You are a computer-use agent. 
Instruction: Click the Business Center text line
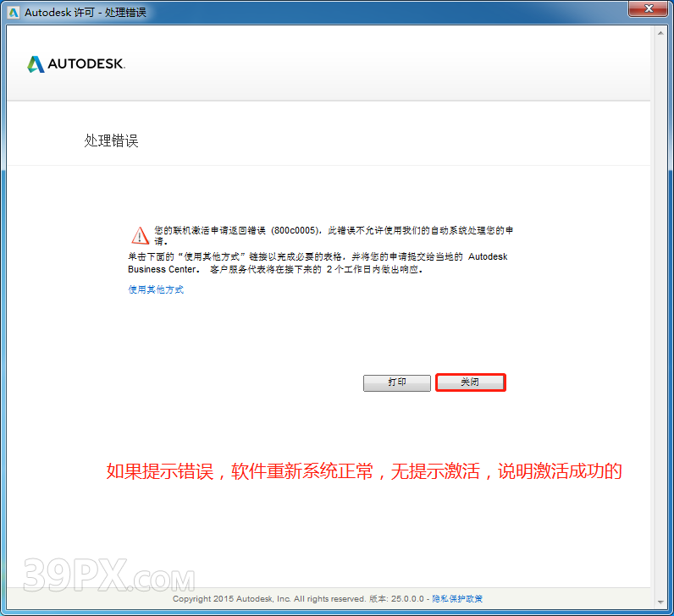275,269
